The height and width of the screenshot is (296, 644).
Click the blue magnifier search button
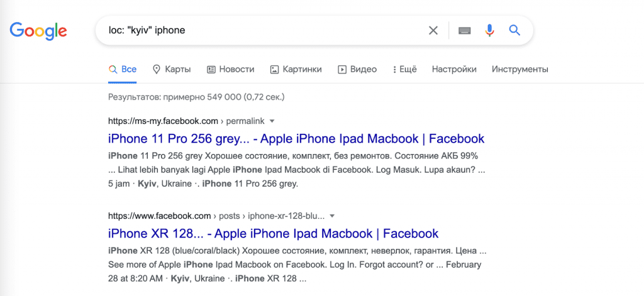(514, 30)
